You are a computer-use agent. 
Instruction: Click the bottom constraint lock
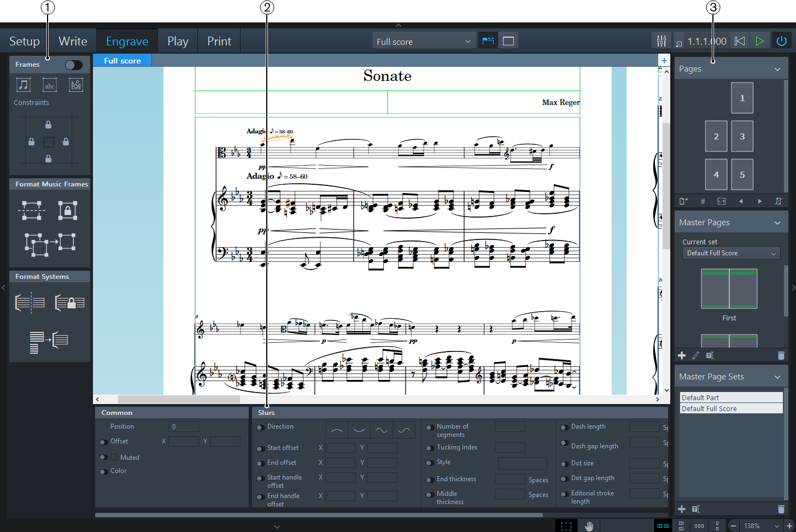coord(48,159)
